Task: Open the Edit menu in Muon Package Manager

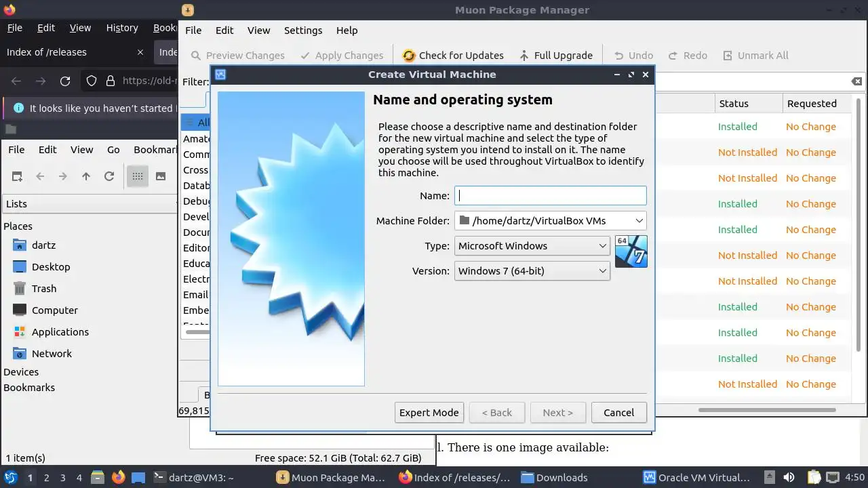Action: point(224,30)
